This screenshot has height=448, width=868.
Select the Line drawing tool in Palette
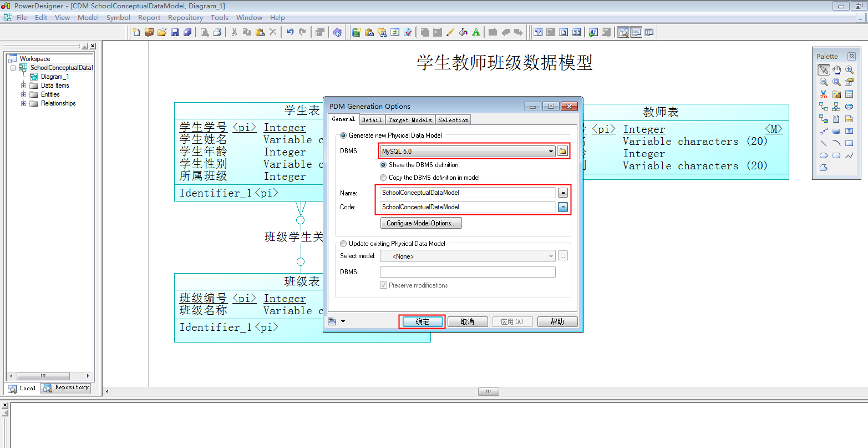[x=824, y=143]
